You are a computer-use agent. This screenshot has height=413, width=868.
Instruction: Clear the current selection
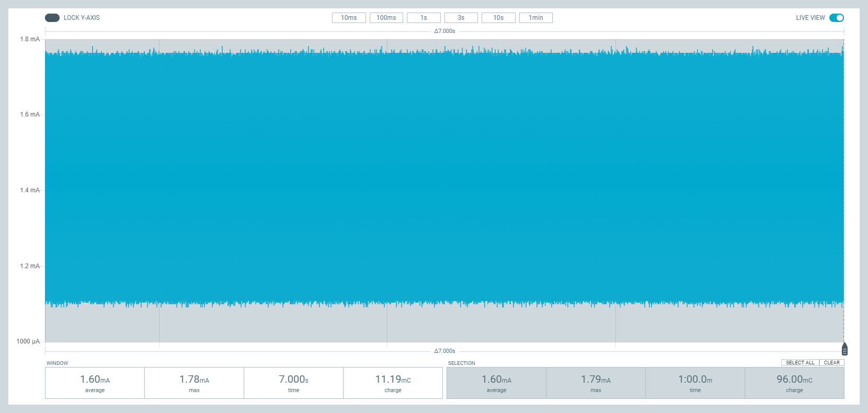(832, 363)
